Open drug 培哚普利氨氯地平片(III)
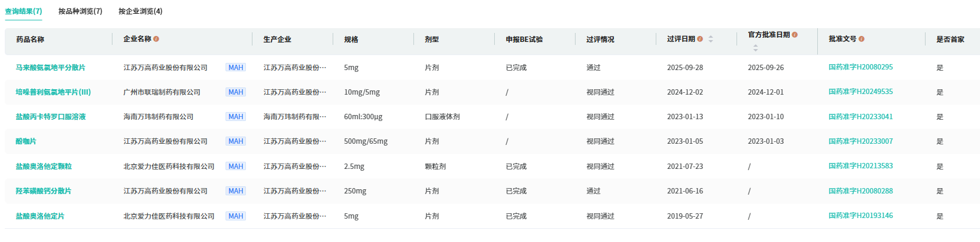 (x=53, y=92)
